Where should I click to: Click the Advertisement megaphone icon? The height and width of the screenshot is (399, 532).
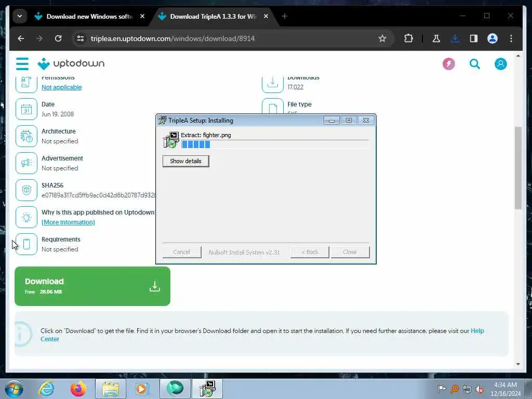click(26, 163)
